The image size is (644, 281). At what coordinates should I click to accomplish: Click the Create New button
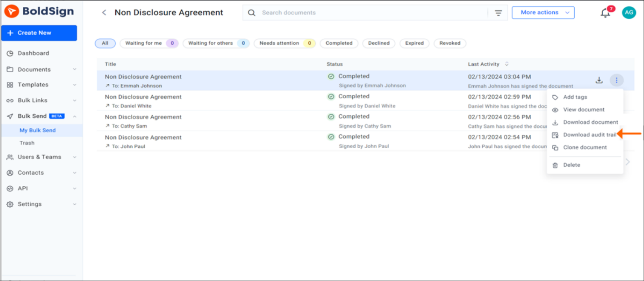point(39,33)
